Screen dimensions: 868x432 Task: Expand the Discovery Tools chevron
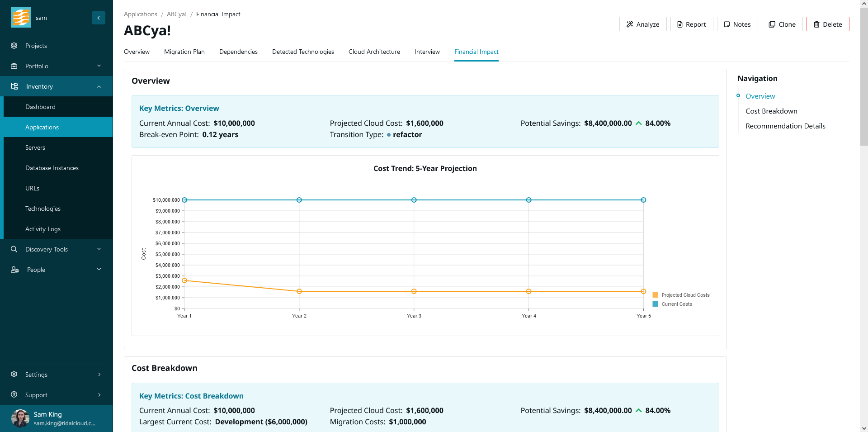tap(99, 249)
